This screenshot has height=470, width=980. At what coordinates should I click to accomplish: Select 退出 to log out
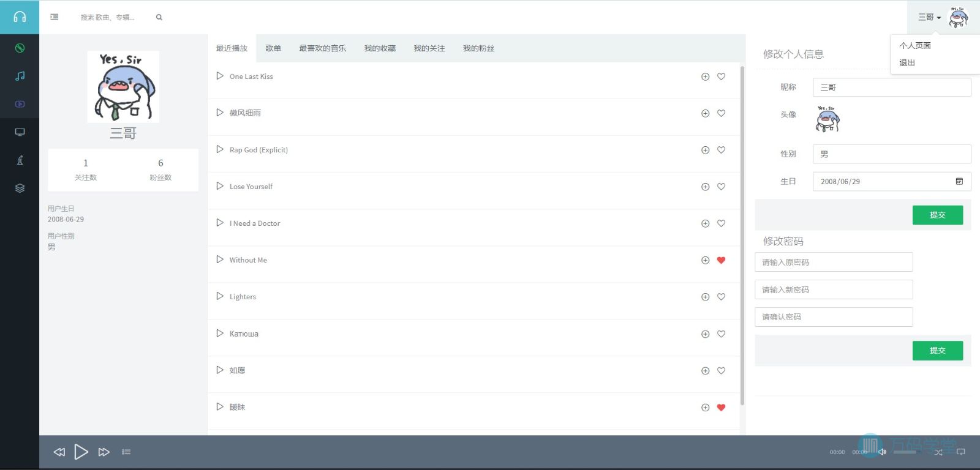click(x=907, y=63)
